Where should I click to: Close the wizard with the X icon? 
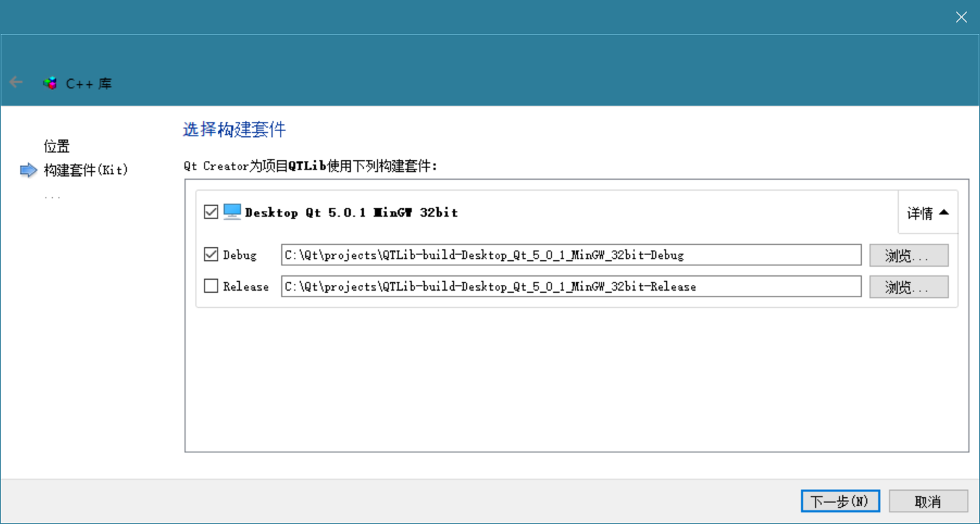point(961,17)
